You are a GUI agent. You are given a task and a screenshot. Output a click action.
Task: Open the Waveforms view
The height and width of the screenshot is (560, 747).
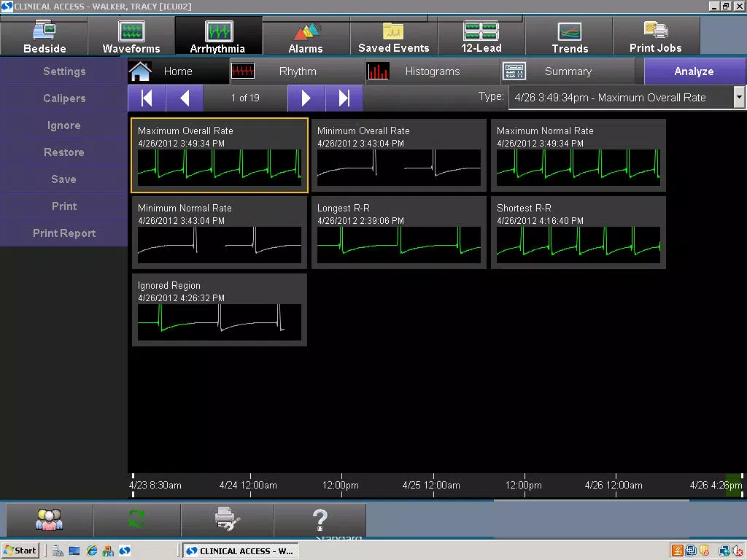click(x=131, y=36)
